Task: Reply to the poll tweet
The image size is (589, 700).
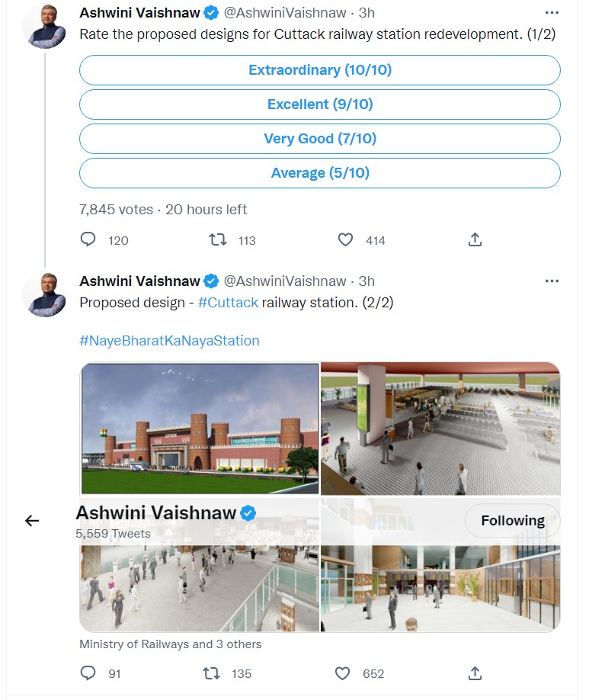Action: pos(88,239)
